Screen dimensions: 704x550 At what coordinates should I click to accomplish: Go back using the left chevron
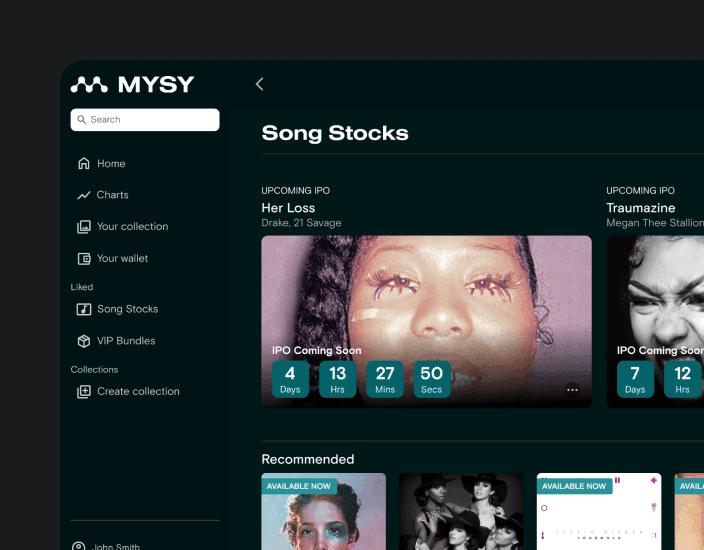tap(259, 85)
